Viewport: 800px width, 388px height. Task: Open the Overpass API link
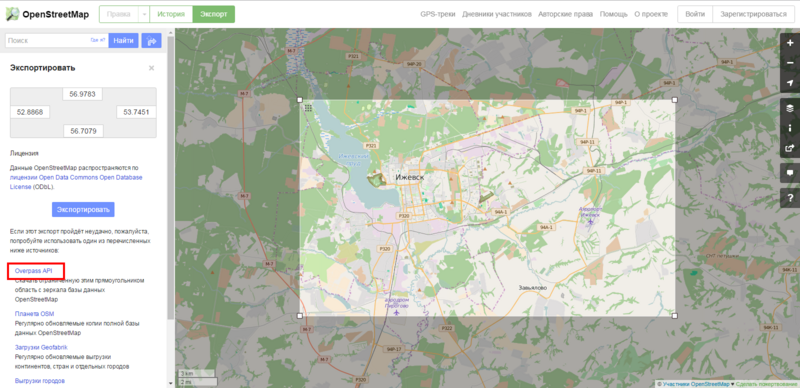coord(34,271)
